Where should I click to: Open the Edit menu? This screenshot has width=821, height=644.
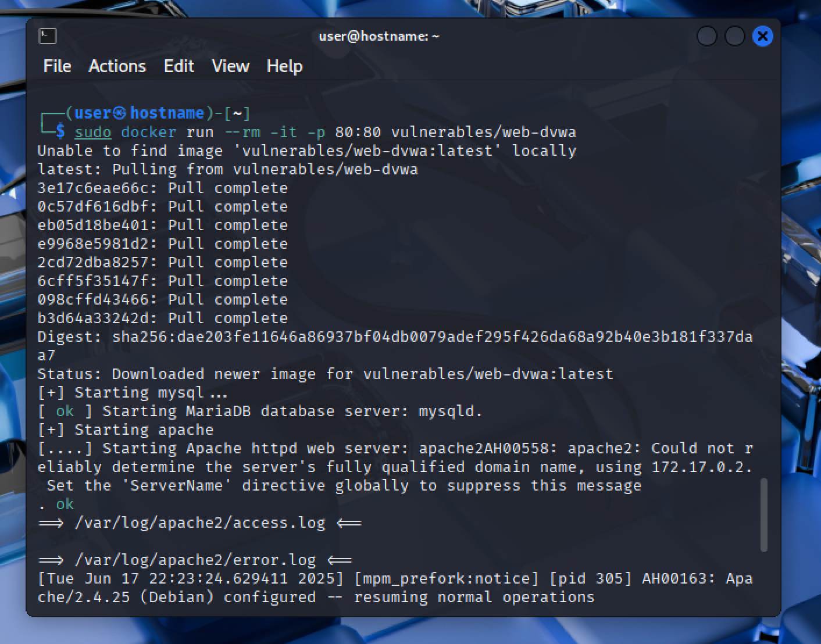click(x=179, y=66)
